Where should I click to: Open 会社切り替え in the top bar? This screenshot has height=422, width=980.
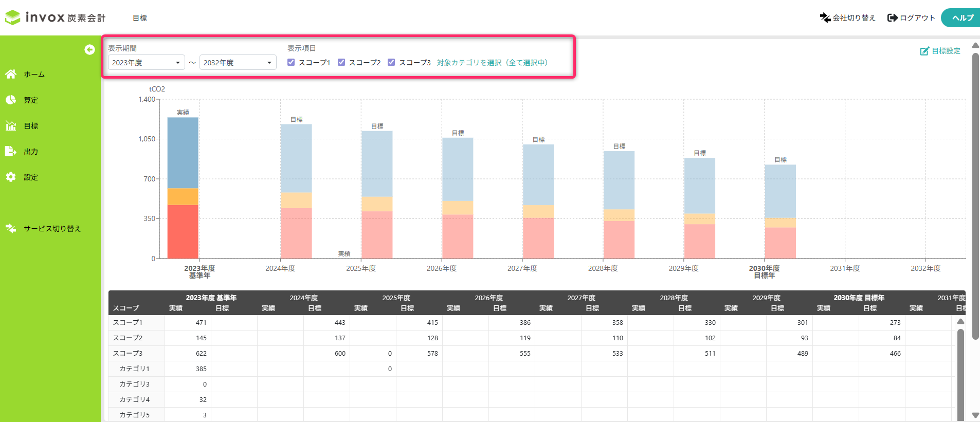tap(847, 18)
